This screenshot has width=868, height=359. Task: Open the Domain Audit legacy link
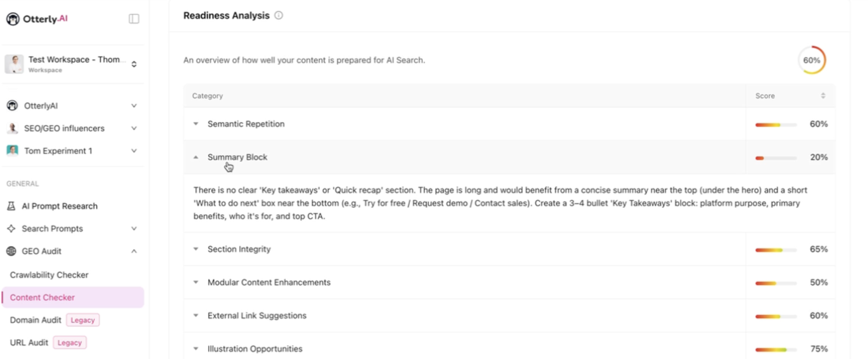click(36, 320)
